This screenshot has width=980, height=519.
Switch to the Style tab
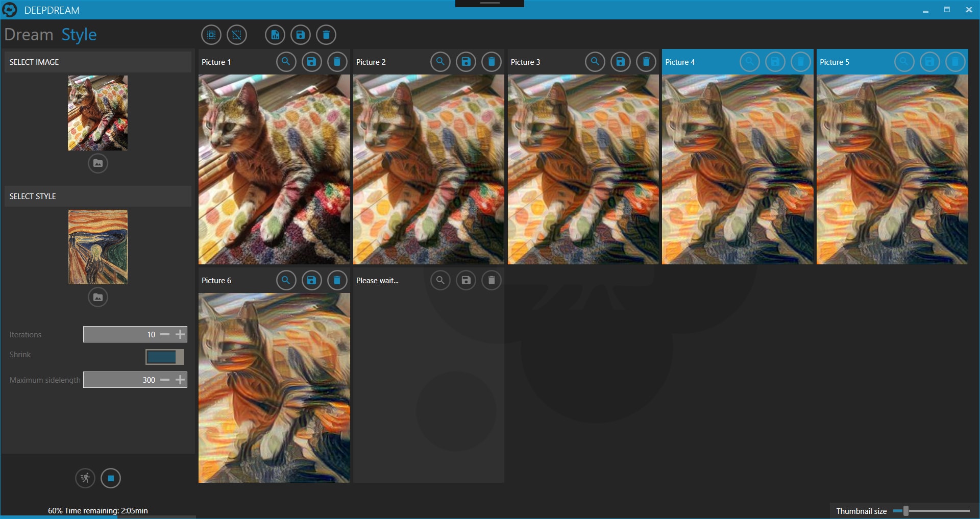pos(79,35)
